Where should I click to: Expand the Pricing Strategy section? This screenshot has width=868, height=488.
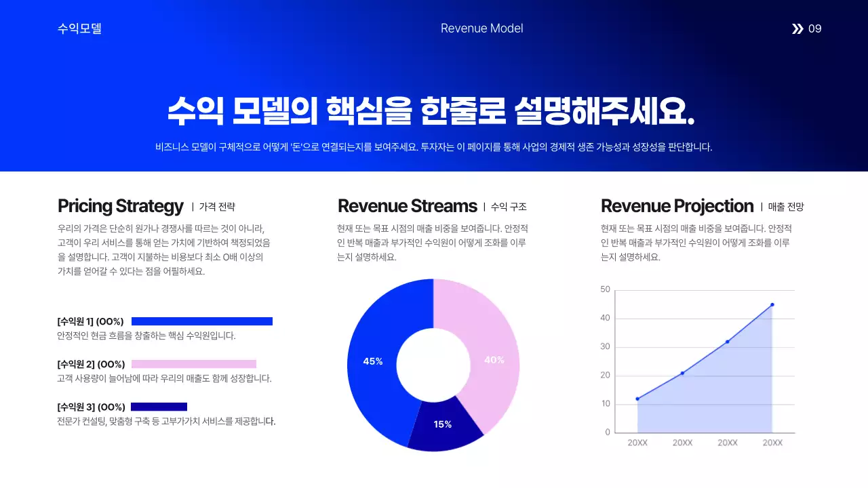120,206
